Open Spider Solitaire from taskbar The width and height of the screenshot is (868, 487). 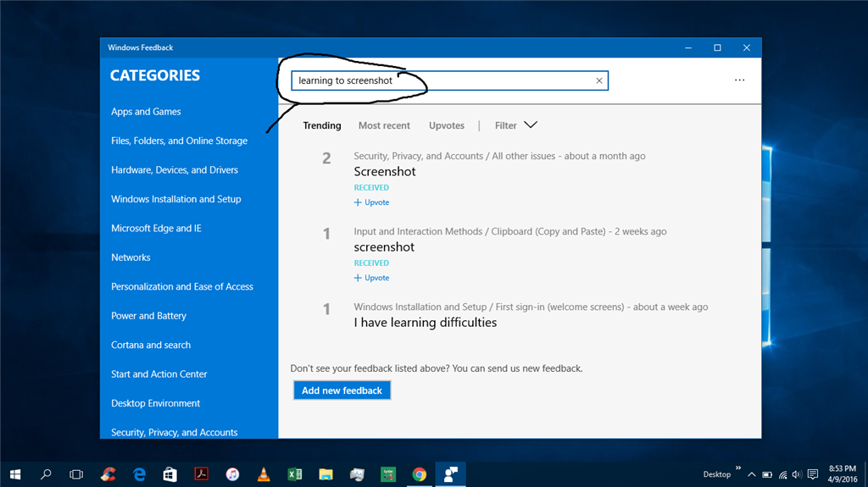point(388,474)
